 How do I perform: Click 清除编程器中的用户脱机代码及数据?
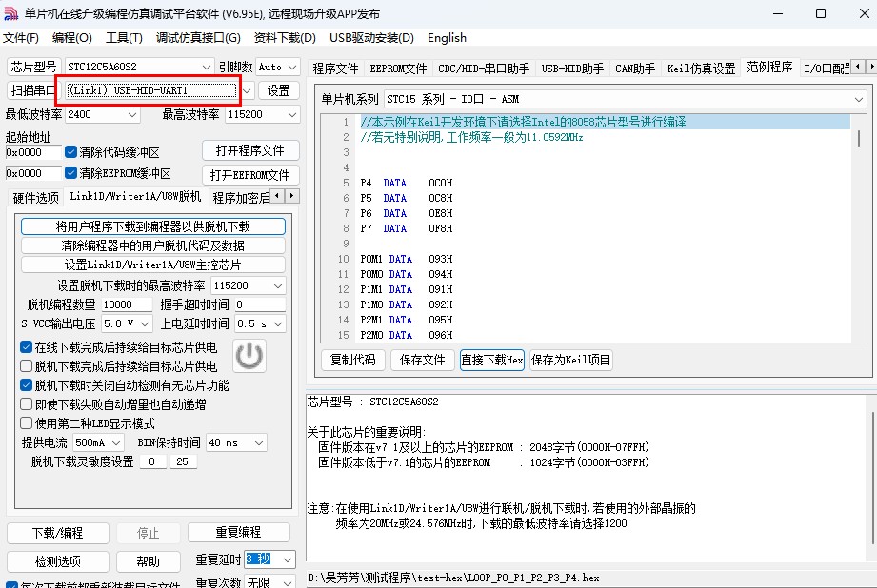click(152, 245)
